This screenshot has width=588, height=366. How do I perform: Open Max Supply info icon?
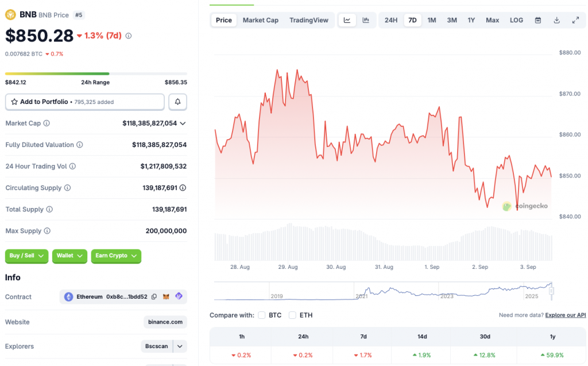tap(47, 231)
